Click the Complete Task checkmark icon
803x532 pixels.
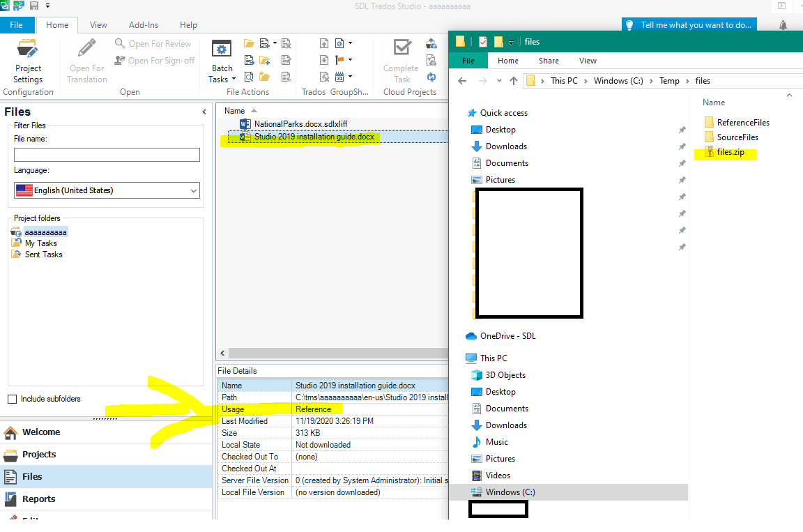[x=402, y=48]
